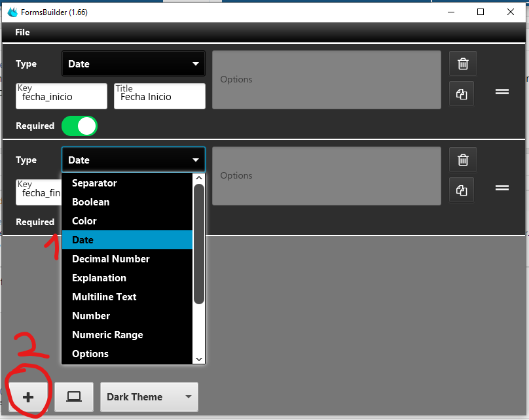Viewport: 529px width, 420px height.
Task: Click the type list scrollbar thumb
Action: [x=199, y=244]
